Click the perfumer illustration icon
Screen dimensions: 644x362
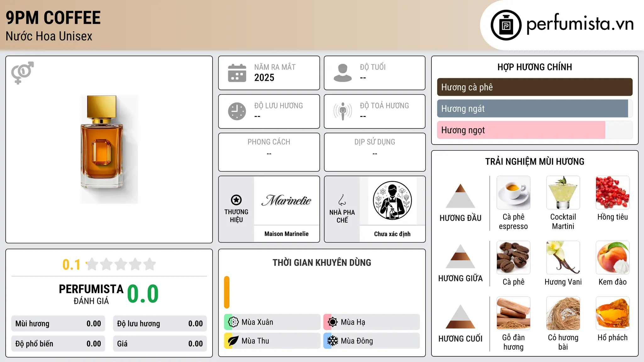click(x=392, y=200)
